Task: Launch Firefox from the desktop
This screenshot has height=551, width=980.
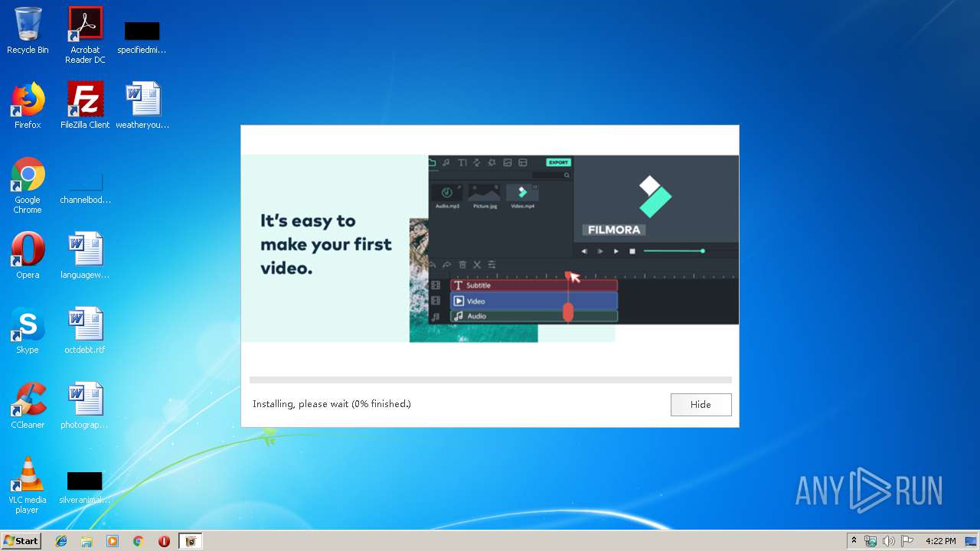Action: tap(28, 106)
